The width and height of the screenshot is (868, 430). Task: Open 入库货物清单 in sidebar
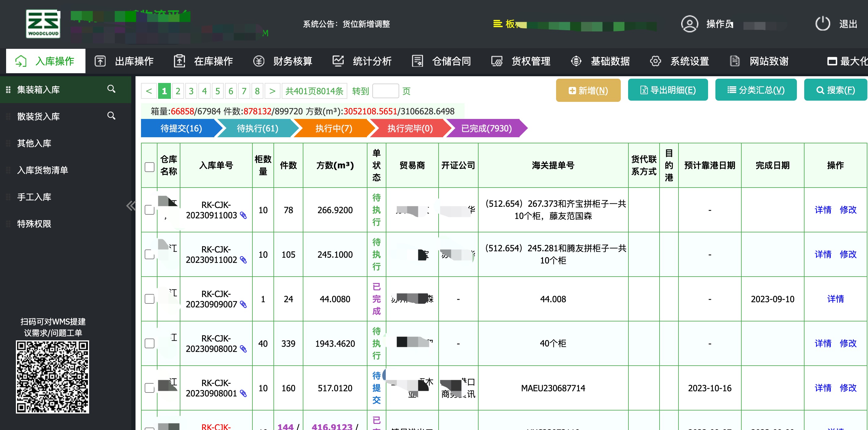coord(43,170)
